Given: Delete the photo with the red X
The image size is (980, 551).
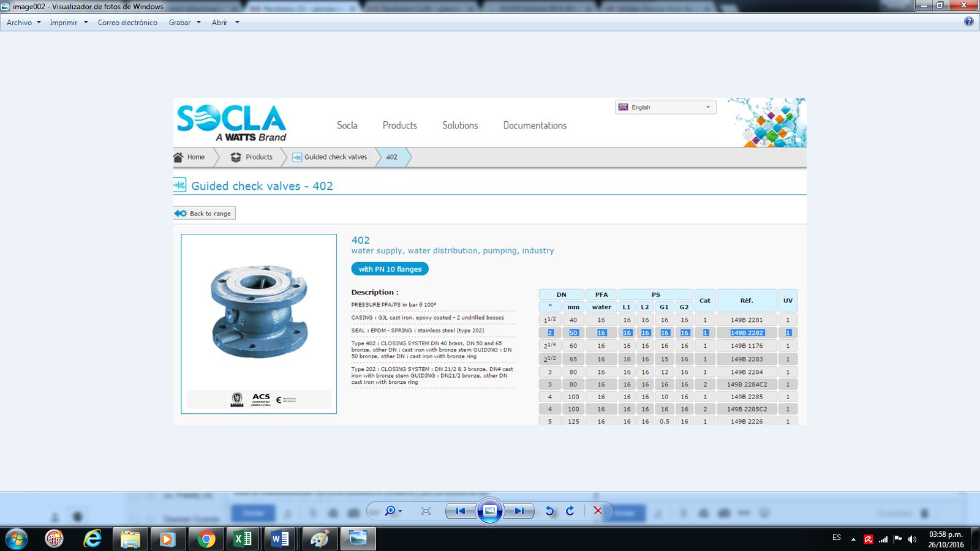Looking at the screenshot, I should (x=598, y=511).
